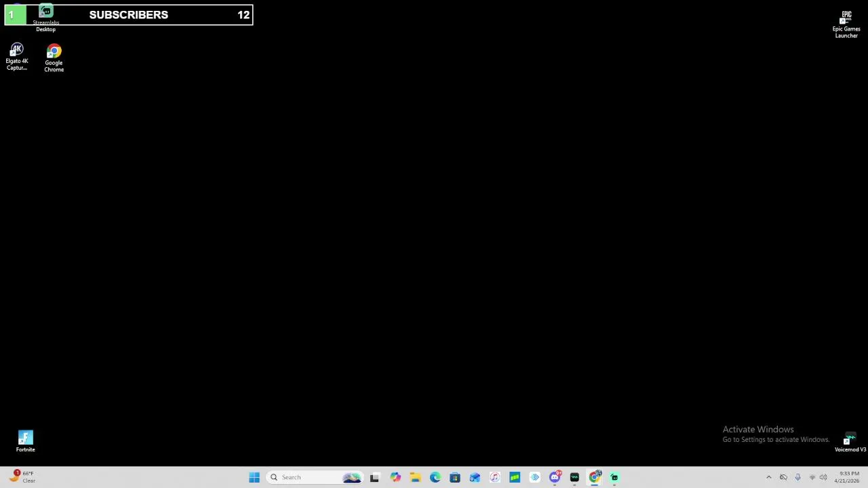Image resolution: width=868 pixels, height=488 pixels.
Task: Click the green box with number 1
Action: 16,14
